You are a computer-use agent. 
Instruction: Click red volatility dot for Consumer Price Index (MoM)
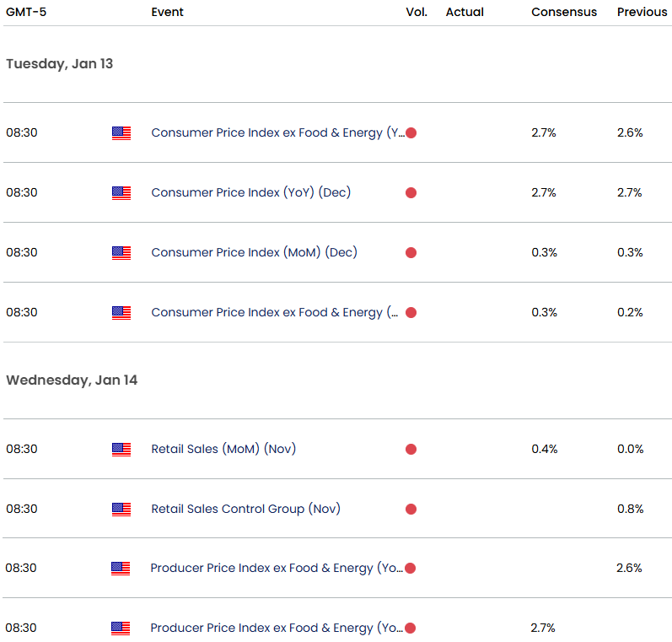[411, 252]
